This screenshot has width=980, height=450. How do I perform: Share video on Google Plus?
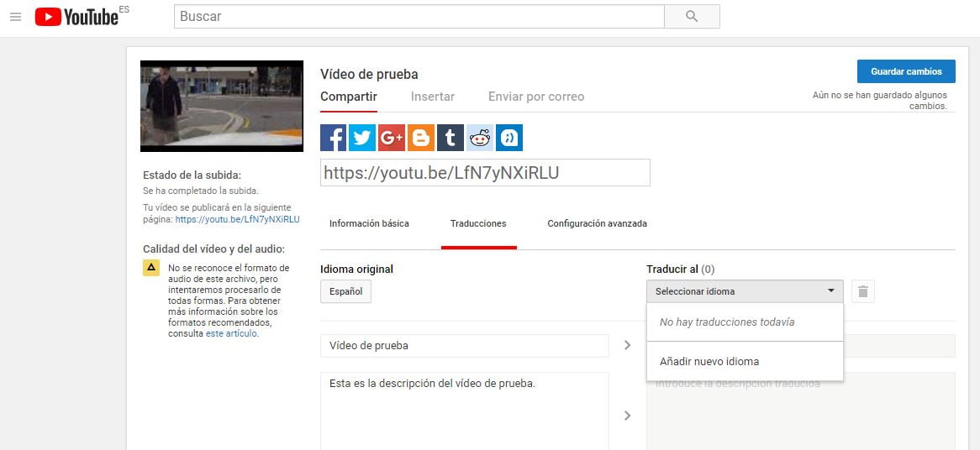point(392,138)
